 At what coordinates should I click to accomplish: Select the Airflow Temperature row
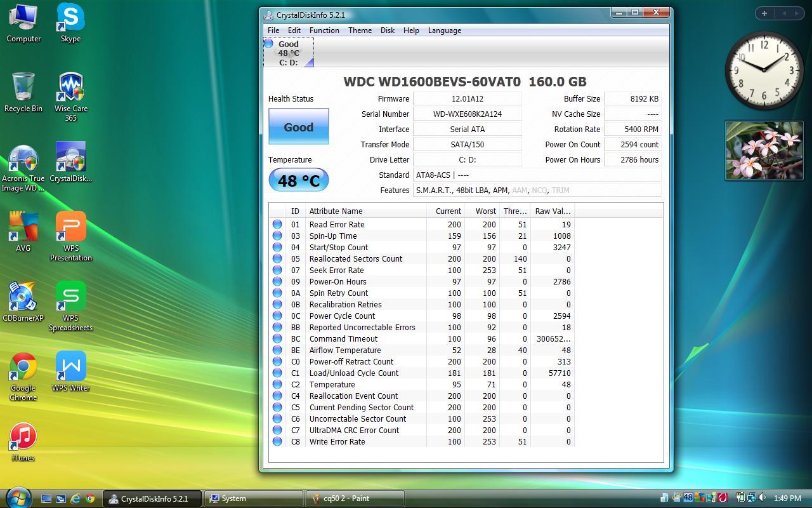(x=422, y=350)
